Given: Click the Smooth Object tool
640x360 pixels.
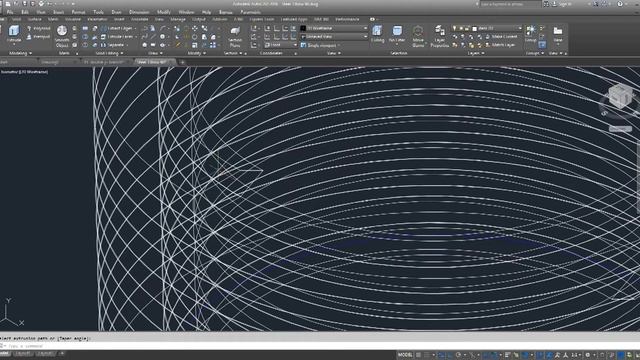Looking at the screenshot, I should point(62,36).
